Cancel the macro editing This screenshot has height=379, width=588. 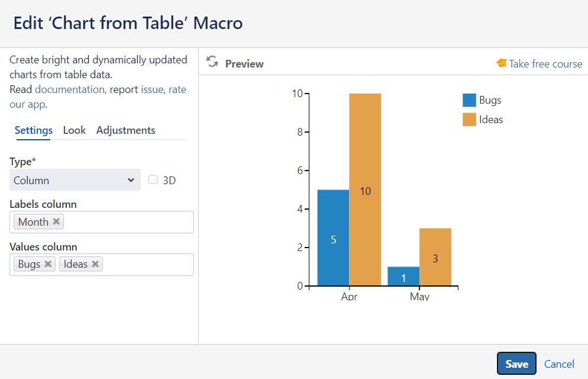[559, 364]
